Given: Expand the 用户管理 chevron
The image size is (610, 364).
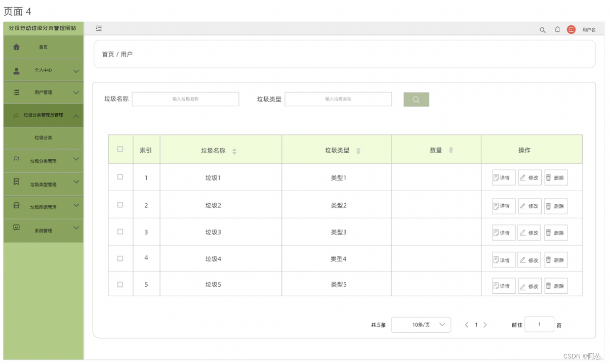Looking at the screenshot, I should click(x=76, y=93).
